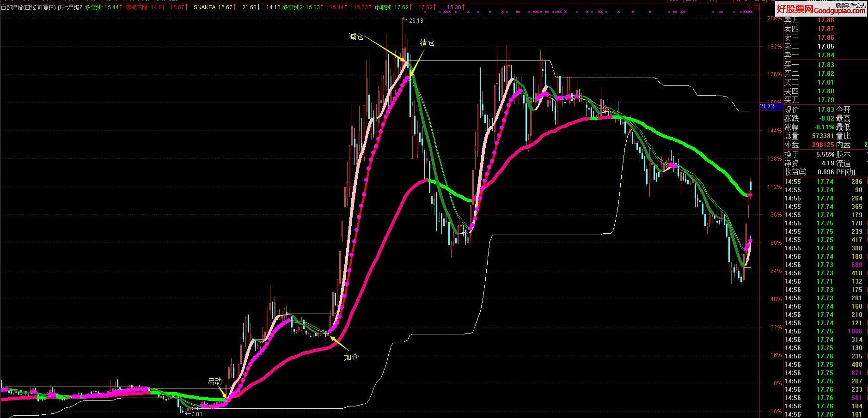The height and width of the screenshot is (418, 868).
Task: Select the tick trade with volume 680
Action: click(x=825, y=265)
